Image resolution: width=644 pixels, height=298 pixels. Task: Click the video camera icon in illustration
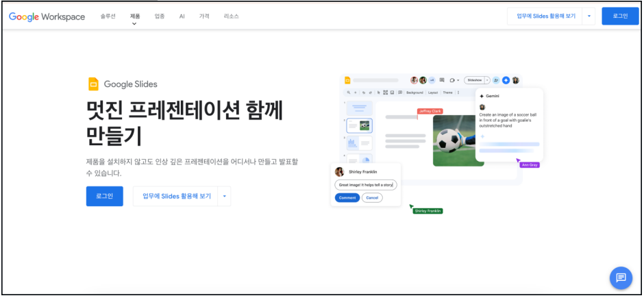452,80
